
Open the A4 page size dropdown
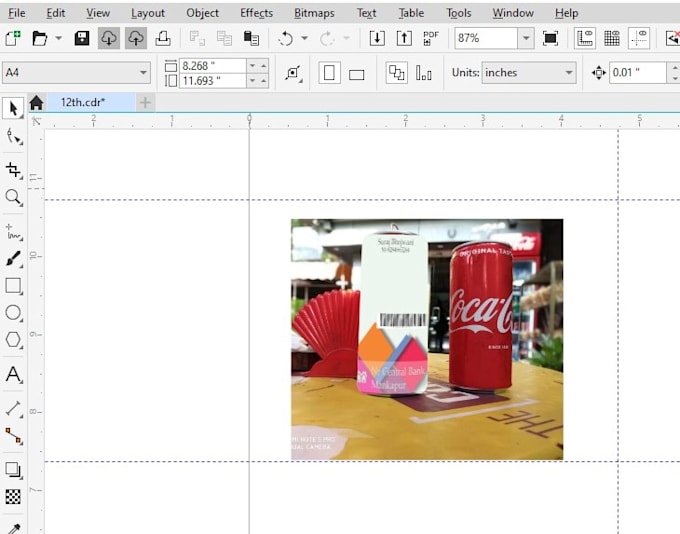(x=143, y=72)
